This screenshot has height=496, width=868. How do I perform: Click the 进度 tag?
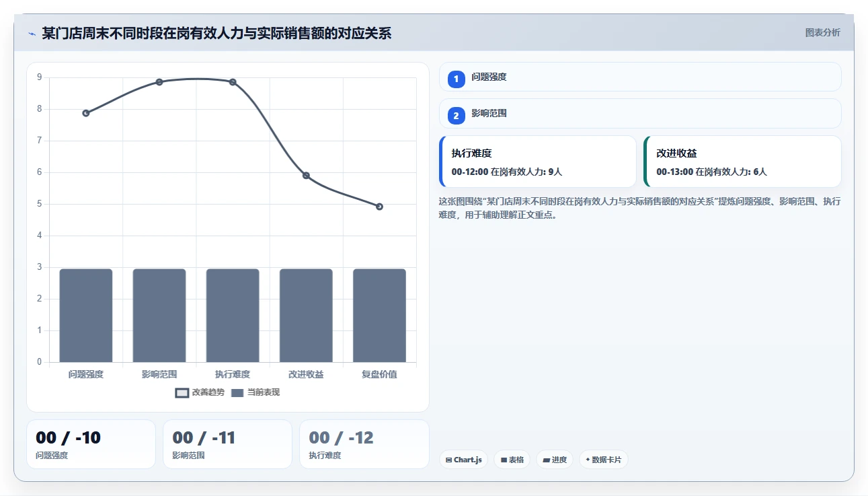[x=555, y=460]
